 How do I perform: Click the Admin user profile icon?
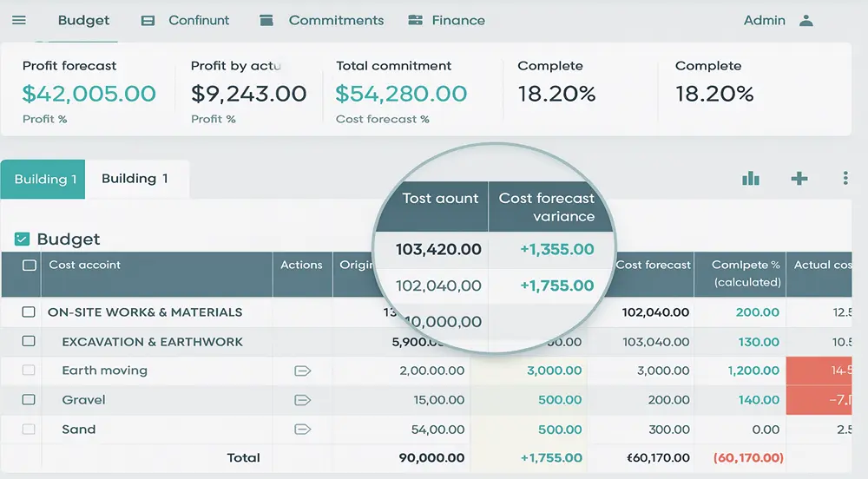(x=806, y=20)
